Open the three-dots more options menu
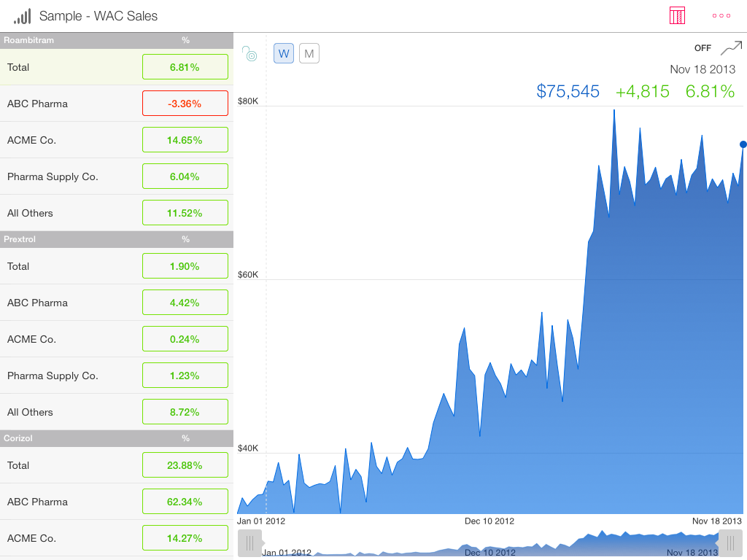 (x=721, y=16)
